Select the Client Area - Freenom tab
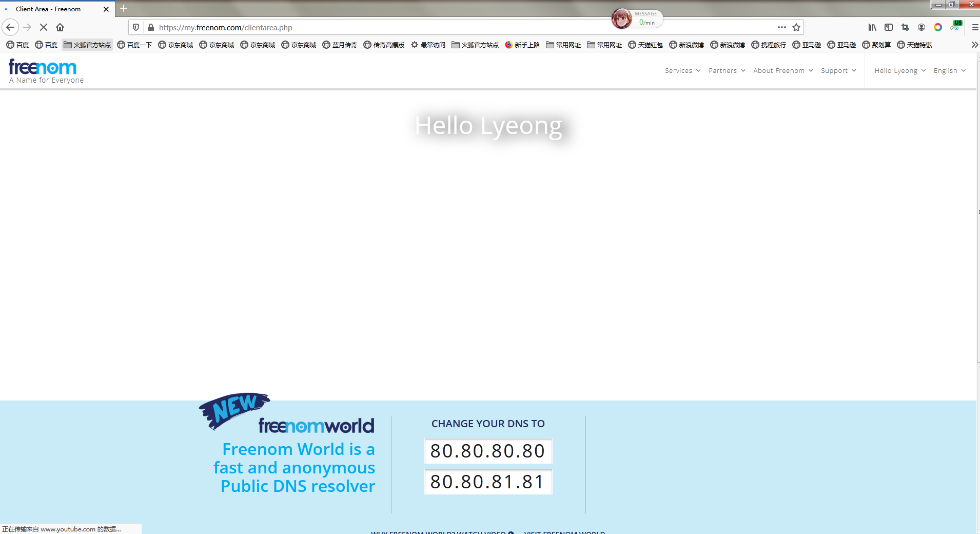The height and width of the screenshot is (534, 980). 57,9
